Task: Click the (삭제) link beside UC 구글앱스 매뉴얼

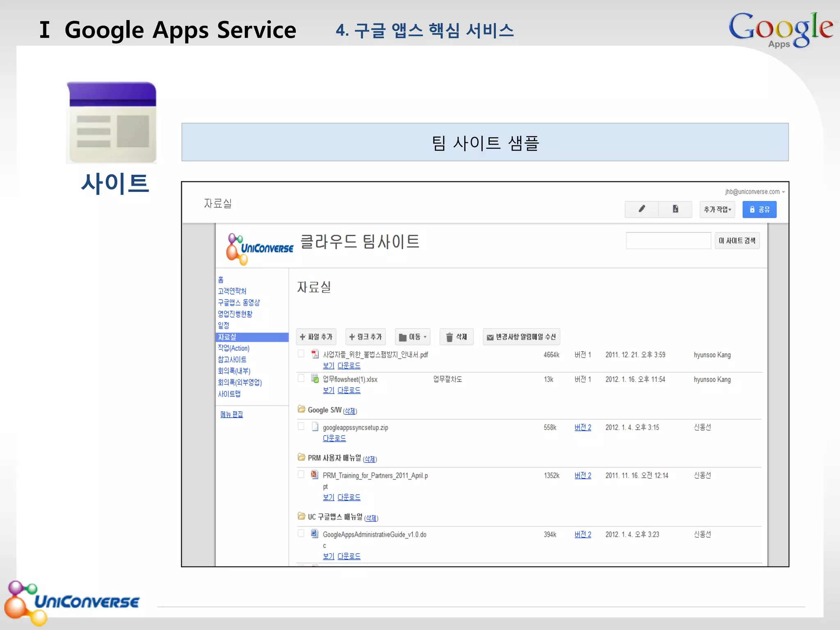Action: point(371,518)
